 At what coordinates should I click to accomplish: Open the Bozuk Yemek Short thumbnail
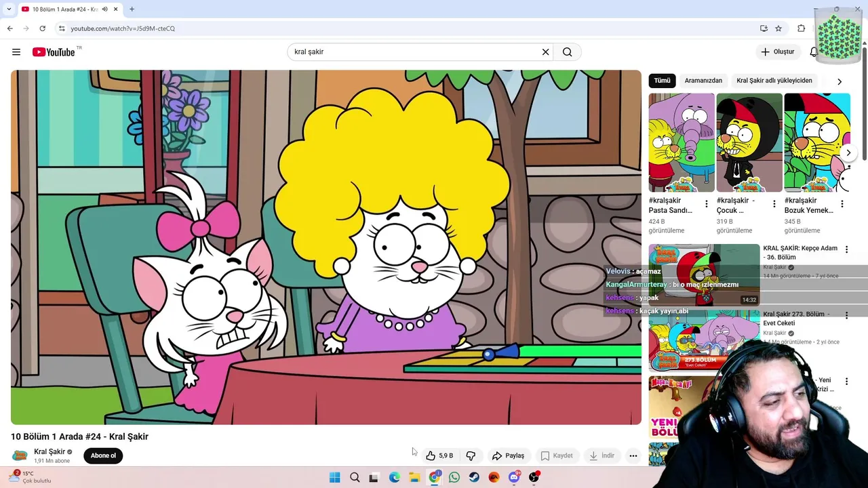817,142
